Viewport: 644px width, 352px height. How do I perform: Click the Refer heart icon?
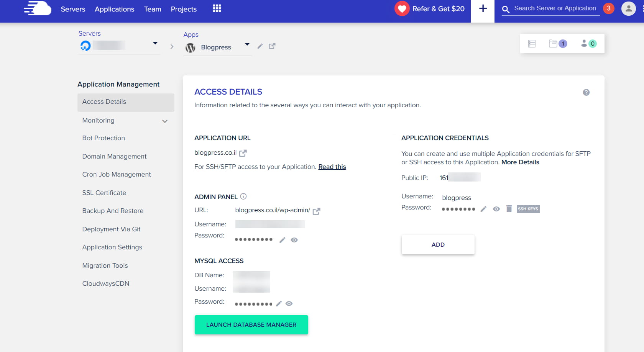[402, 8]
